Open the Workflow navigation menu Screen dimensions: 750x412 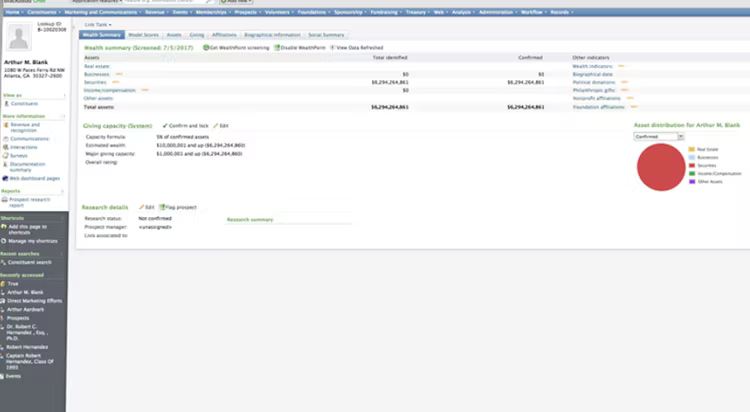pos(533,12)
